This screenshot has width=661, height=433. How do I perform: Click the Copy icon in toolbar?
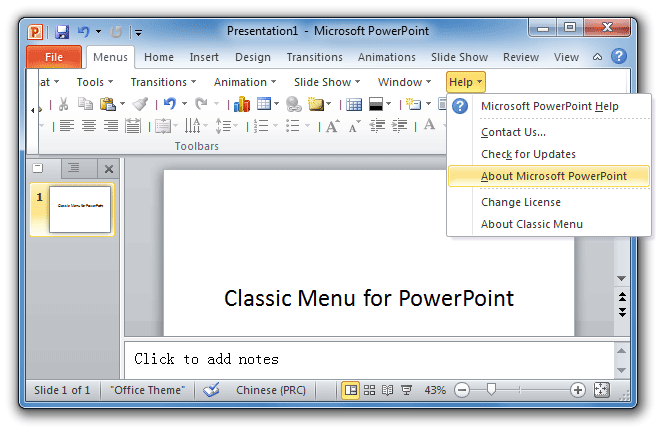(x=86, y=104)
